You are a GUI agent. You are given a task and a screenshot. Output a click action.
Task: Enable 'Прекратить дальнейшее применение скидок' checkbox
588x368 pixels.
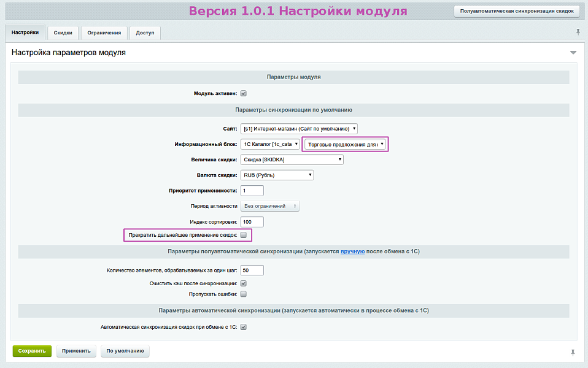[x=243, y=235]
